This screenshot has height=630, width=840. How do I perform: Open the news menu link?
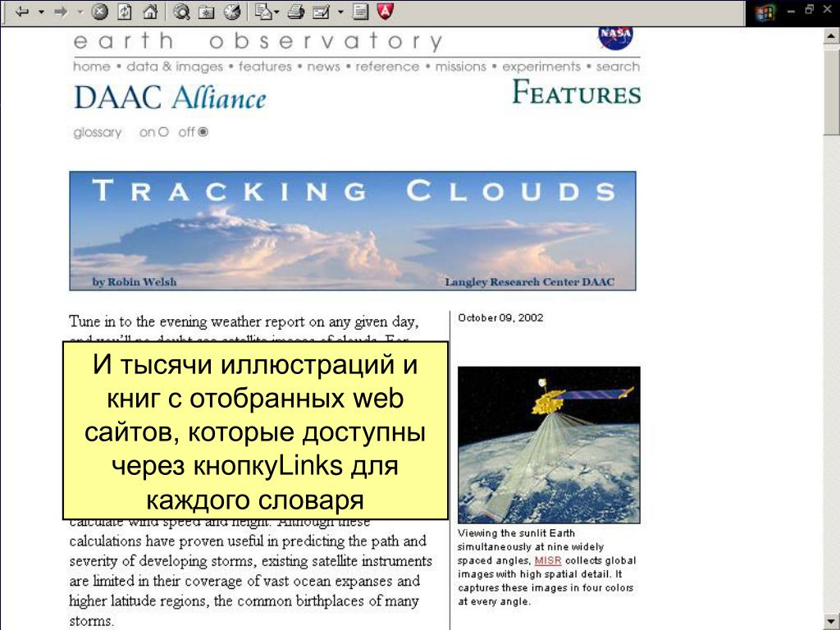point(323,67)
